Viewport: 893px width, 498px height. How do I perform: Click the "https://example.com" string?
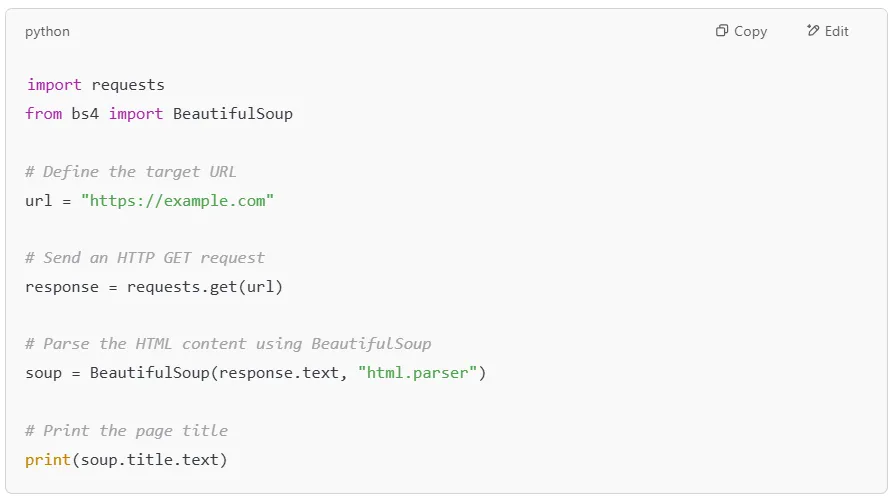[177, 201]
